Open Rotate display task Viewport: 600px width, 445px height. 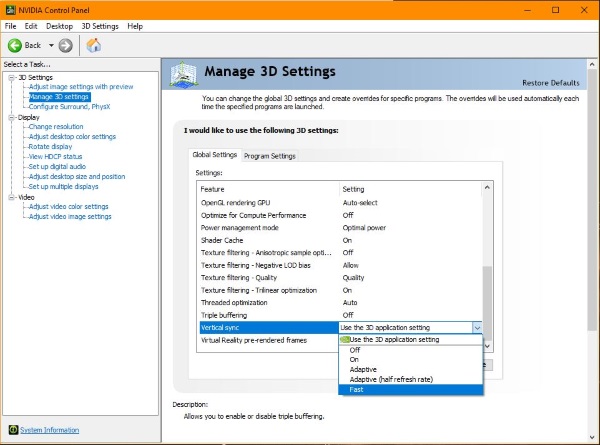click(50, 146)
